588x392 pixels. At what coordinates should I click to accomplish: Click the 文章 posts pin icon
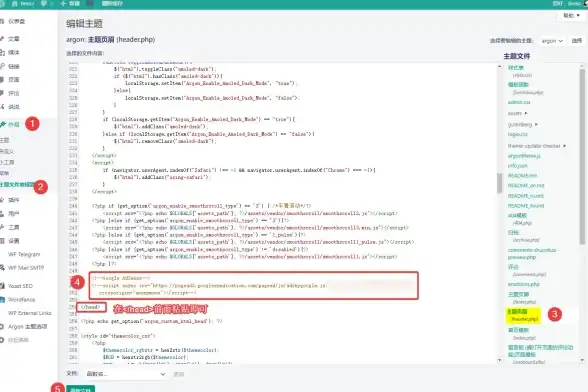point(2,39)
